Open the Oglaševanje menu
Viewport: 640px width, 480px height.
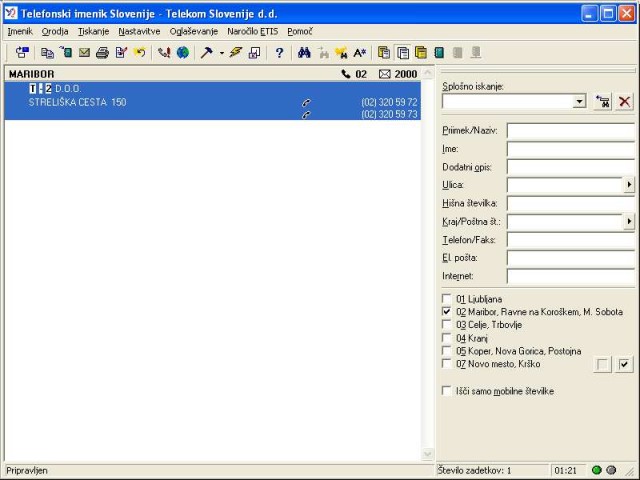(193, 31)
